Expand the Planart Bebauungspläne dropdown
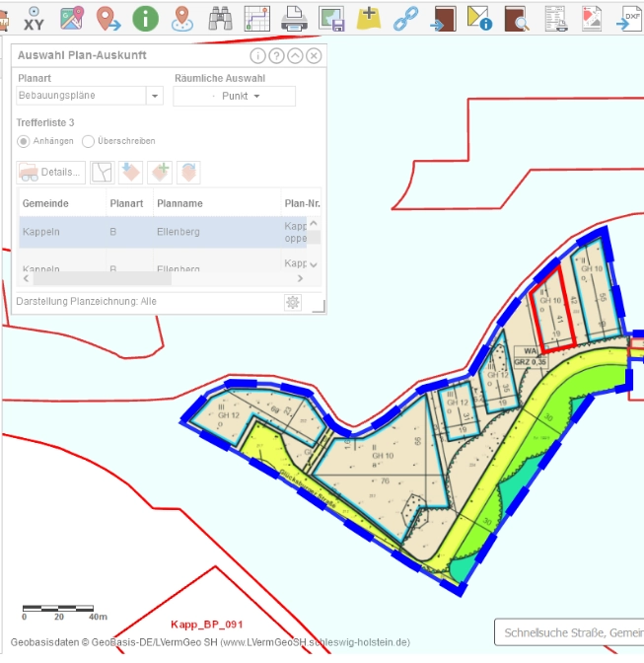 155,96
